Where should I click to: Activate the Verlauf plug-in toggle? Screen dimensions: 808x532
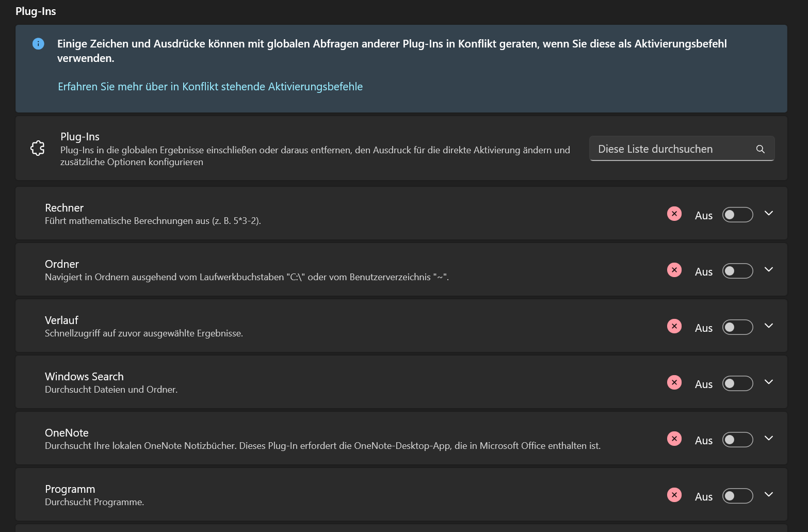(737, 327)
